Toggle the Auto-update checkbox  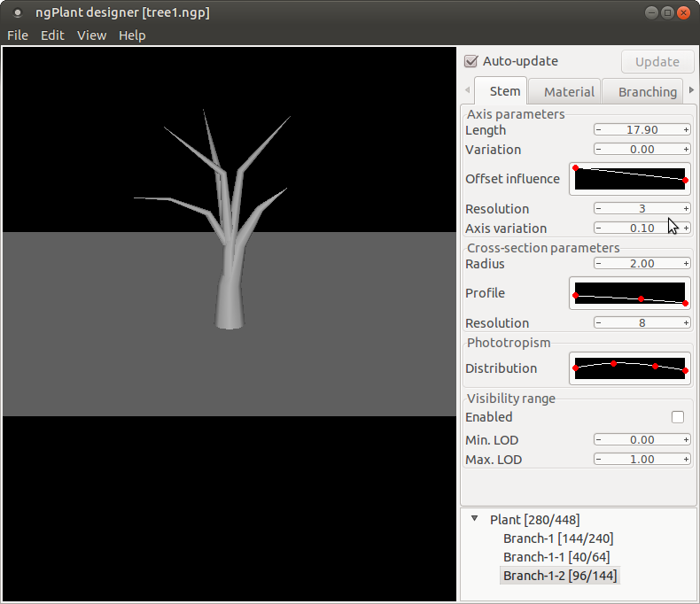[471, 61]
